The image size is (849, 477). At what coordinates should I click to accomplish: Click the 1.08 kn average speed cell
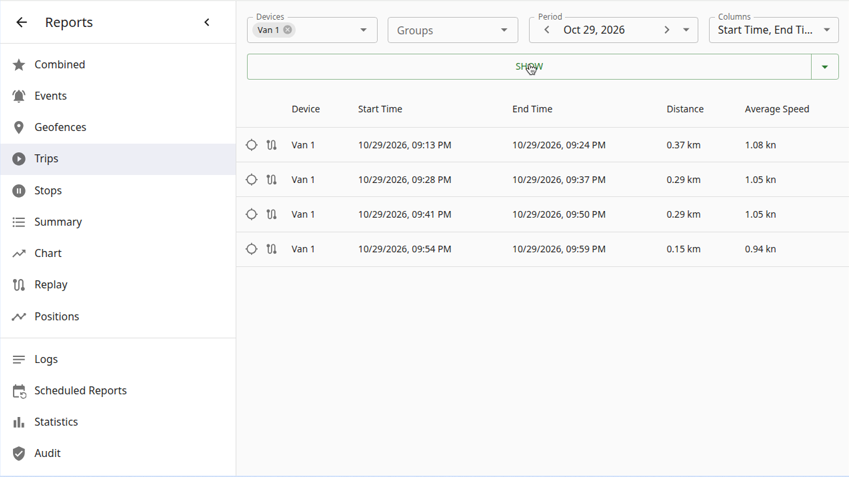pos(760,145)
